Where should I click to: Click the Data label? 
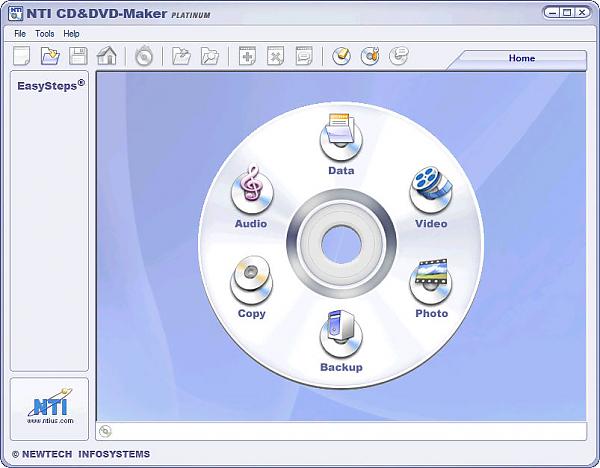(341, 170)
